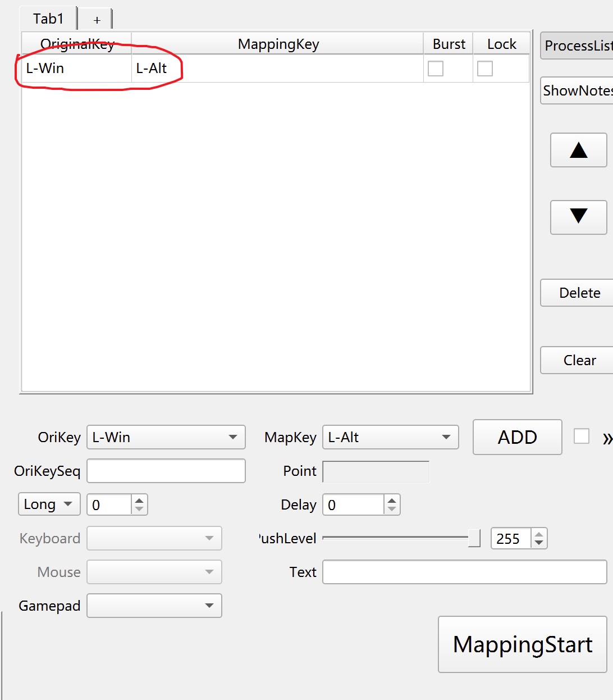Image resolution: width=613 pixels, height=700 pixels.
Task: Open the ProcessList panel
Action: [578, 46]
